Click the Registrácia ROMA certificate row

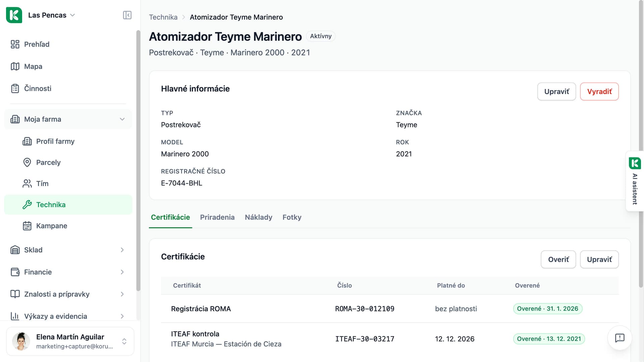click(x=390, y=309)
